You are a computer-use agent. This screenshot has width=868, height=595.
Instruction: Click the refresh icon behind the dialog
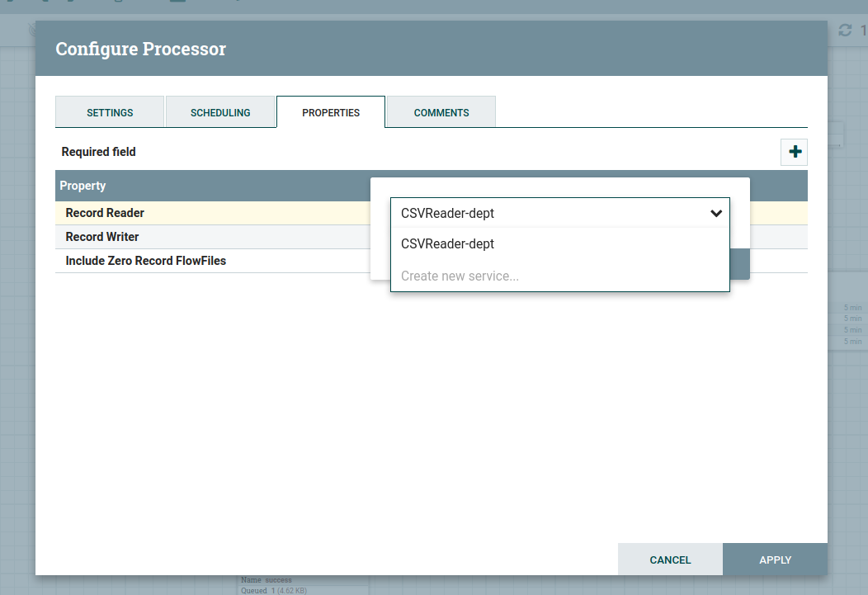(x=844, y=31)
